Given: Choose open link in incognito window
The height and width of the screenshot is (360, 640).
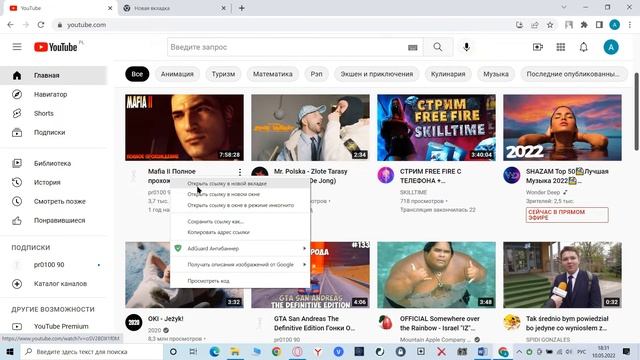Looking at the screenshot, I should pyautogui.click(x=240, y=205).
